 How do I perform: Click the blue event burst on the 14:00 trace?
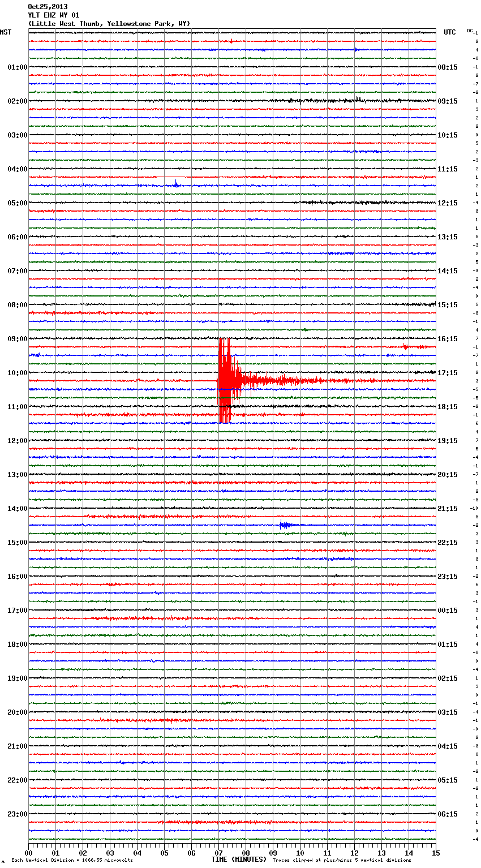click(287, 525)
